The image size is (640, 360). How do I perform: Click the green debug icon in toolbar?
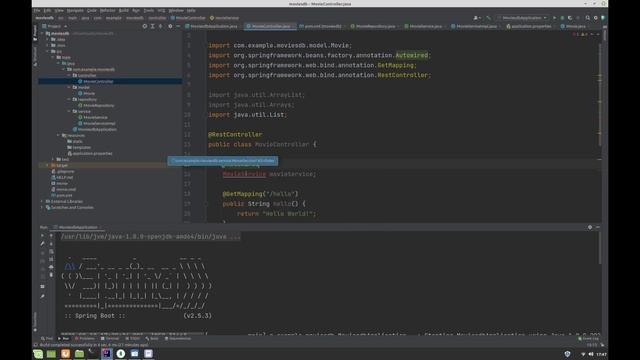[x=562, y=18]
